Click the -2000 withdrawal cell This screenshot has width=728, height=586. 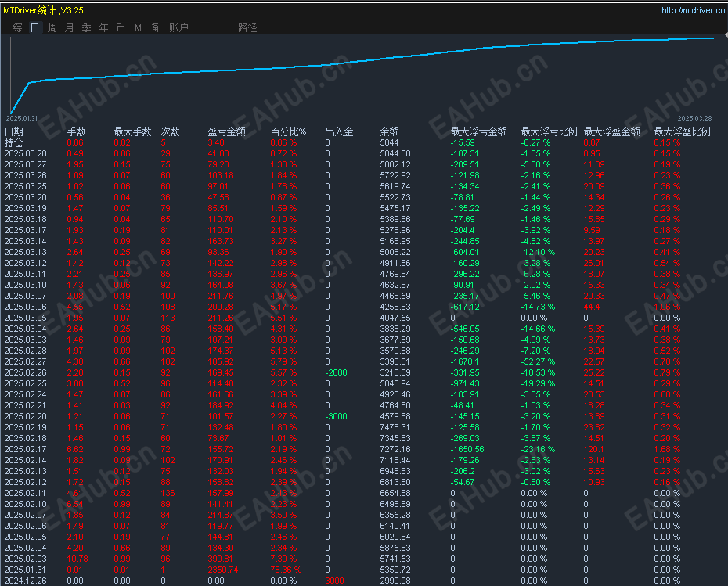coord(336,372)
